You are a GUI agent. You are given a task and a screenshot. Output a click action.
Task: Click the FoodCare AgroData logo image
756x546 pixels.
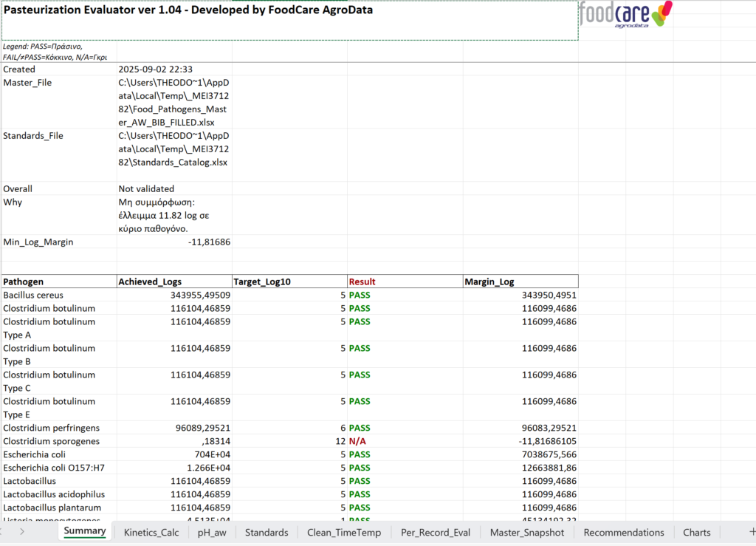[625, 15]
